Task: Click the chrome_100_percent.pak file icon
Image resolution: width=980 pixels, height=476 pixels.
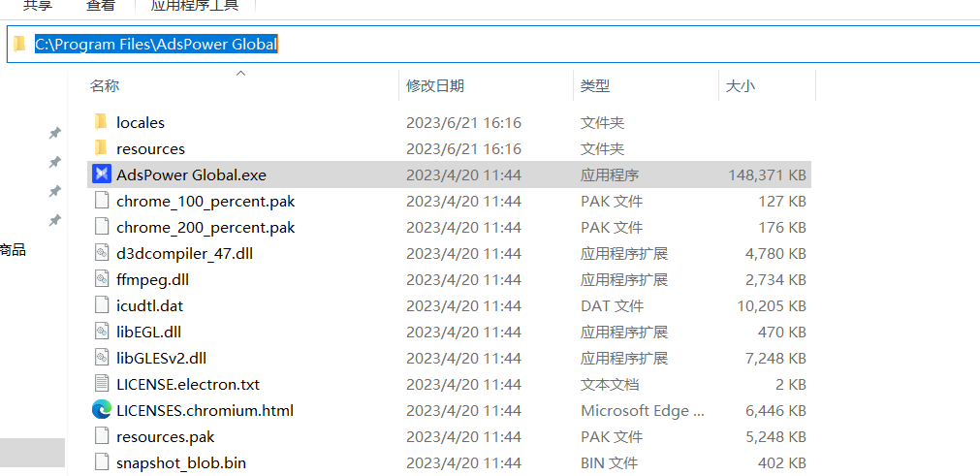Action: (x=101, y=201)
